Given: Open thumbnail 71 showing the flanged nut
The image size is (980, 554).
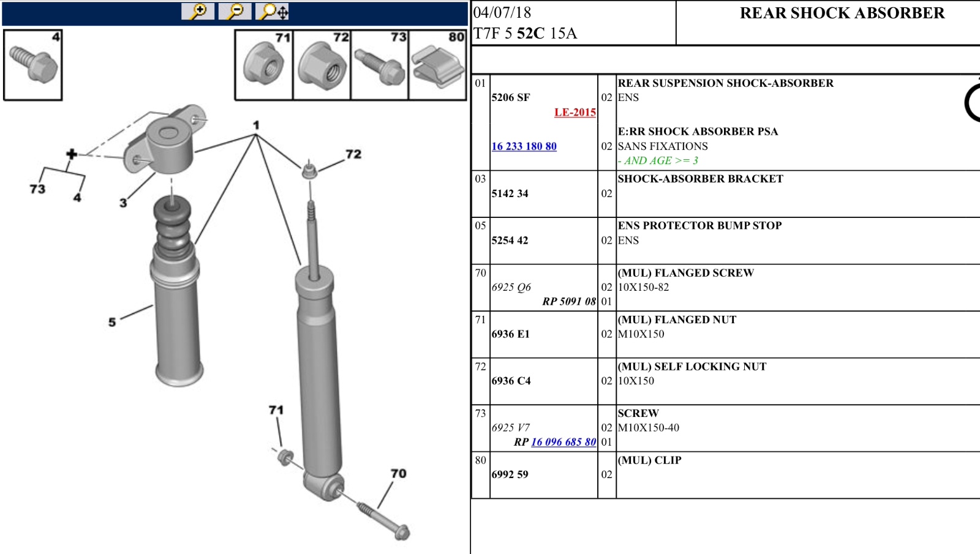Looking at the screenshot, I should click(x=264, y=65).
